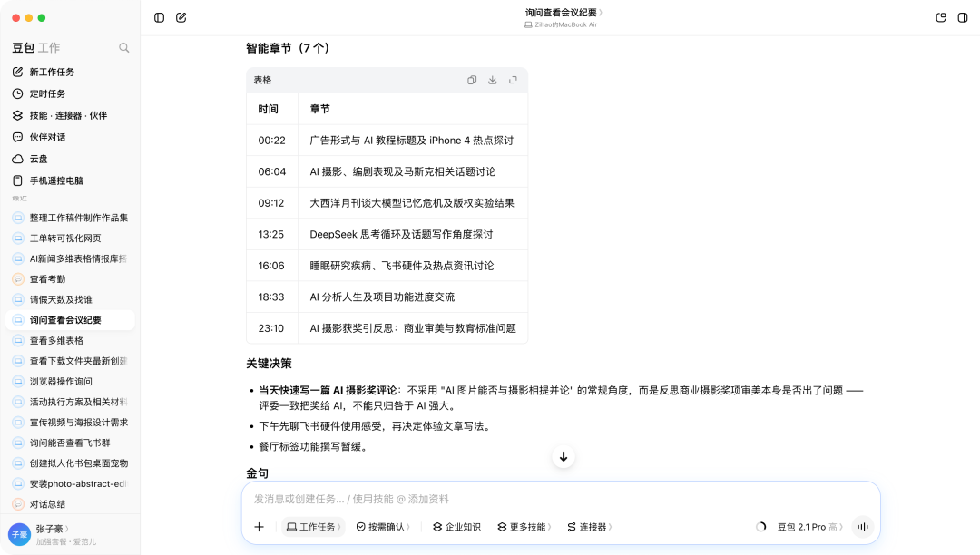Viewport: 980px width, 555px height.
Task: Open conversation 询问能否查看飞书群
Action: tap(70, 443)
